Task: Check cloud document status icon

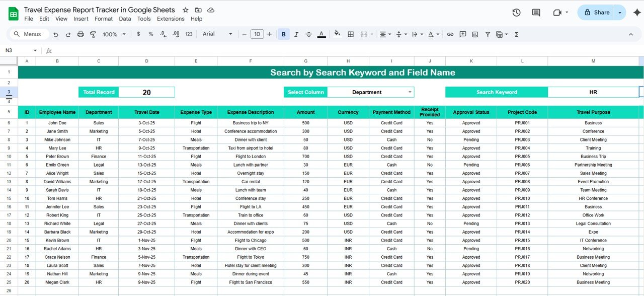Action: 211,10
